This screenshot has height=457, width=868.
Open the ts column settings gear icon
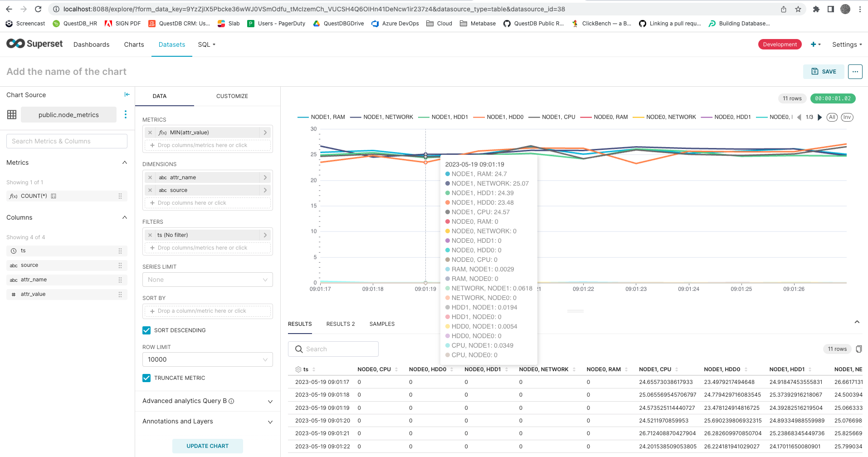pyautogui.click(x=298, y=369)
